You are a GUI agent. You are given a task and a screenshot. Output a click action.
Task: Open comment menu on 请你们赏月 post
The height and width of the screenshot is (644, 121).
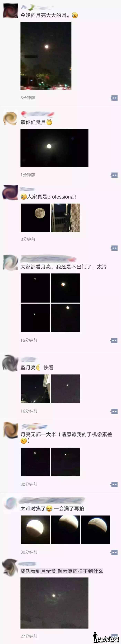coord(114,175)
